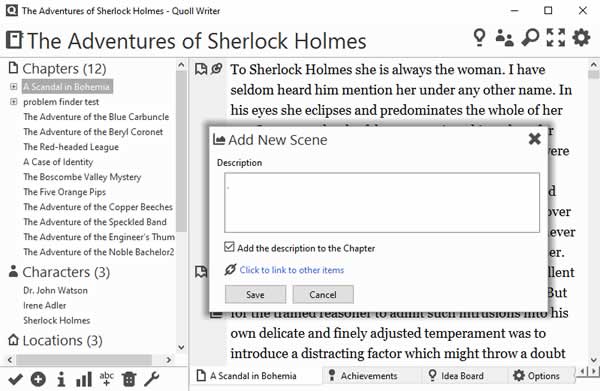Click into the scene Description text box
600x391 pixels.
(x=382, y=203)
